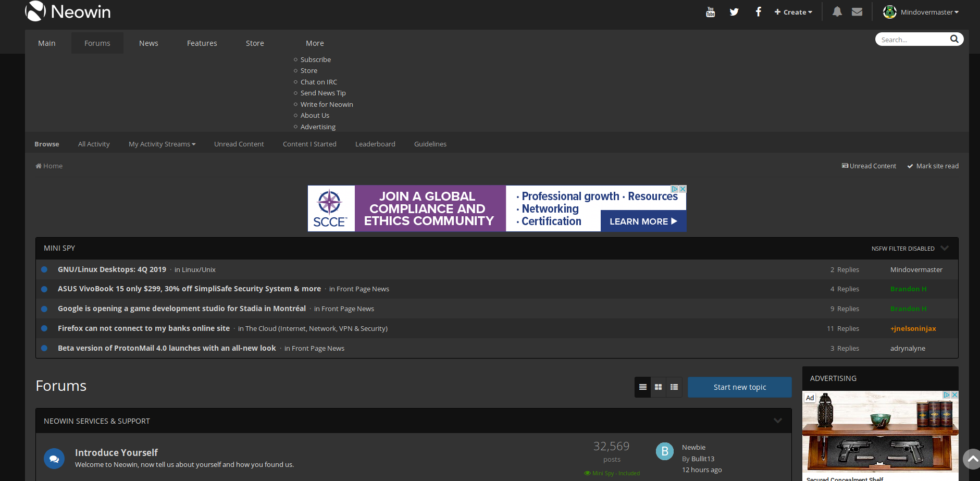Click Learn More on SCCE ad
The width and height of the screenshot is (980, 481).
pyautogui.click(x=643, y=221)
